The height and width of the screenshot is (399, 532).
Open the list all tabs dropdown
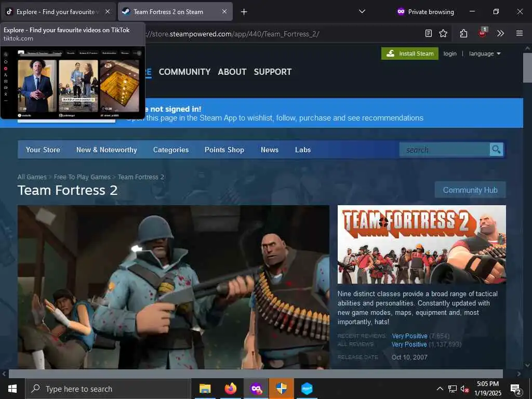point(362,11)
